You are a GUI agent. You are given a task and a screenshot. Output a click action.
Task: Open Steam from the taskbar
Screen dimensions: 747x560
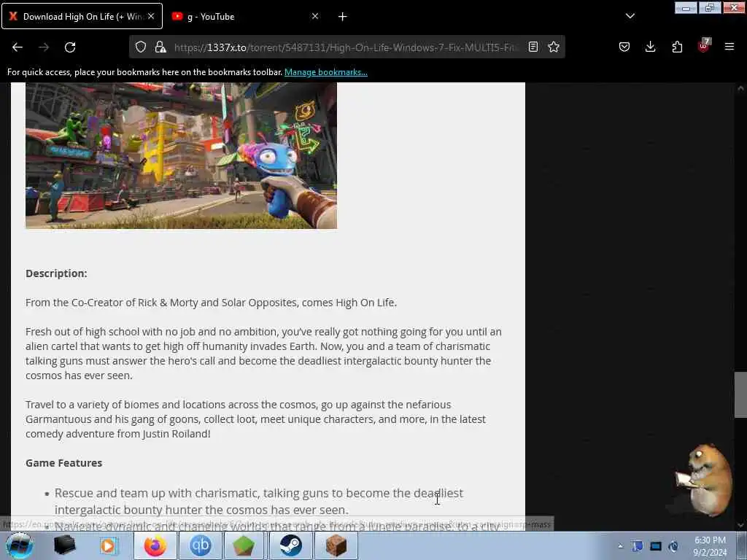click(x=290, y=545)
